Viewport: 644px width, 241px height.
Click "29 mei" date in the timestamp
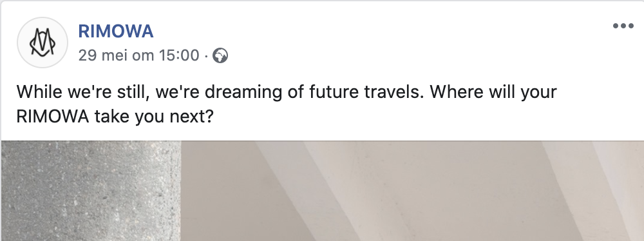(x=102, y=55)
